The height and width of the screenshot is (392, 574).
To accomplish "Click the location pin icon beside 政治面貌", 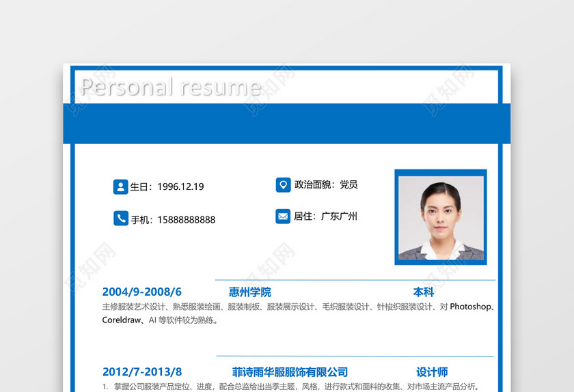I will click(x=283, y=185).
